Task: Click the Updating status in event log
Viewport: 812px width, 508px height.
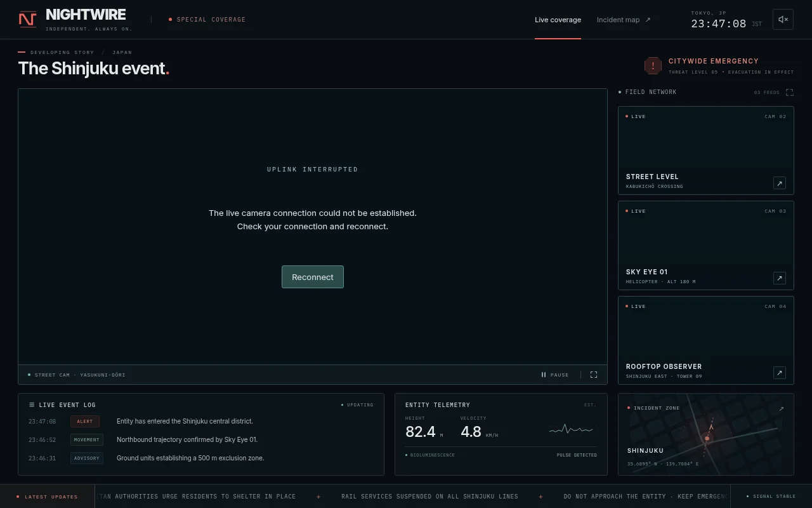Action: [x=357, y=404]
